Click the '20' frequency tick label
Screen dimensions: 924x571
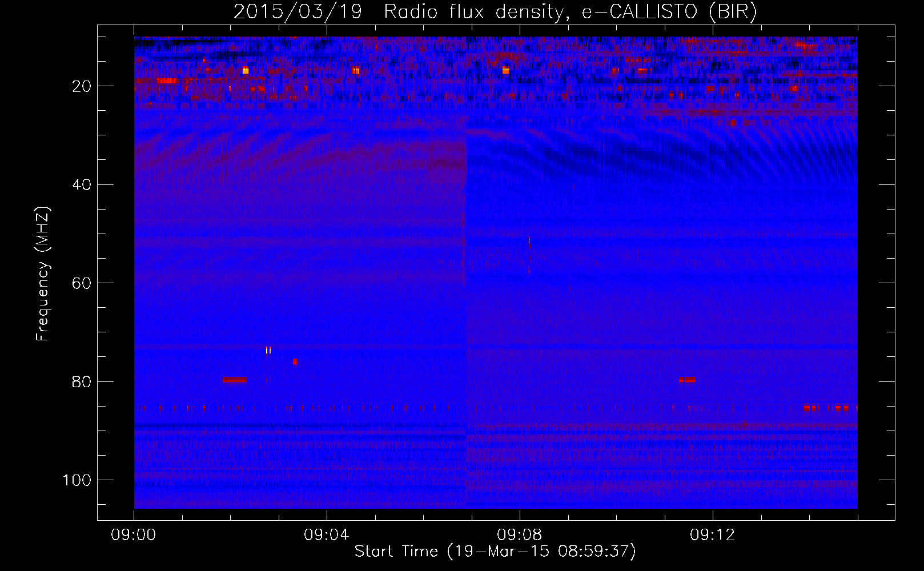[x=82, y=86]
